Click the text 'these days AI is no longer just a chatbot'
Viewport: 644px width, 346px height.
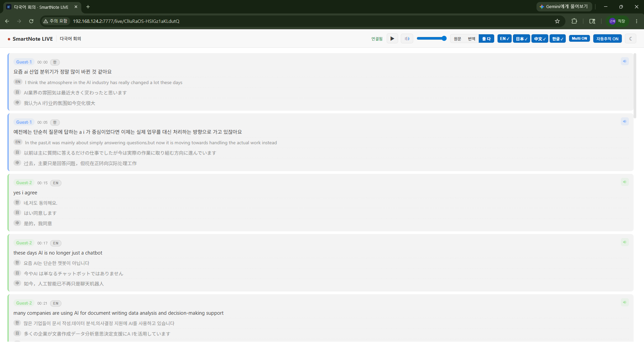click(x=58, y=253)
